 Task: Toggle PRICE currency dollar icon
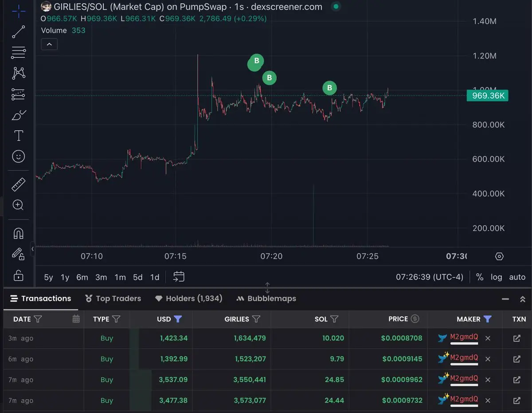point(415,319)
